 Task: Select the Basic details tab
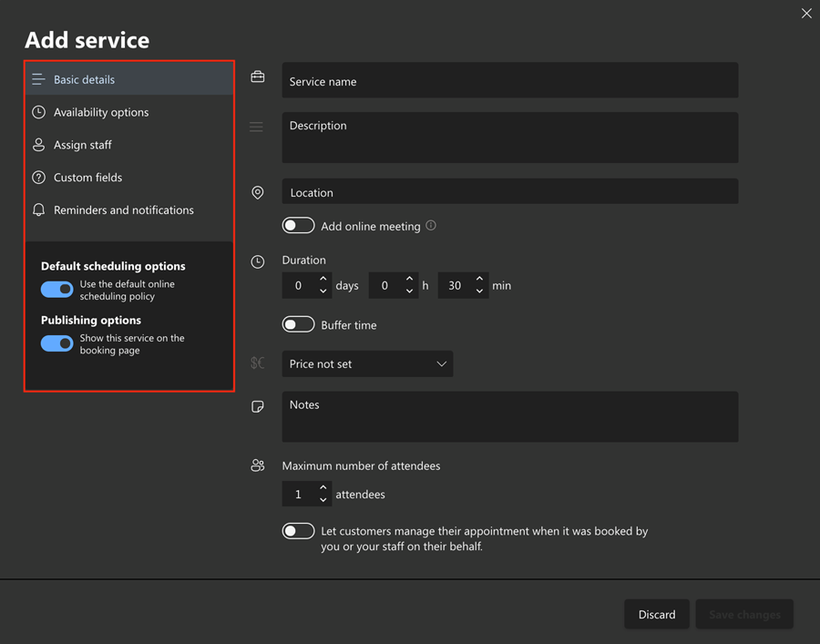[x=129, y=79]
